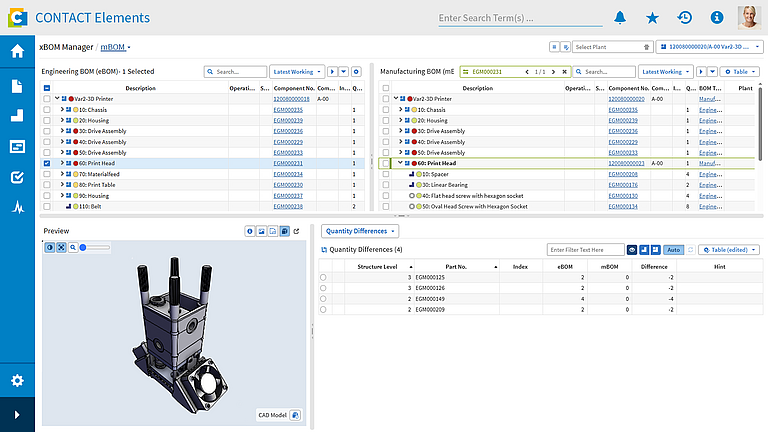Click the eBOM settings gear icon
This screenshot has height=432, width=768.
pos(356,72)
